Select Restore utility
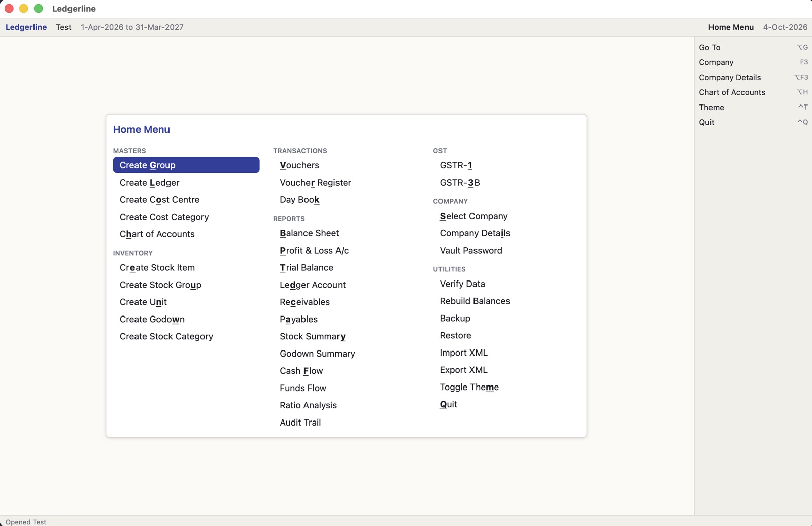 (506, 336)
